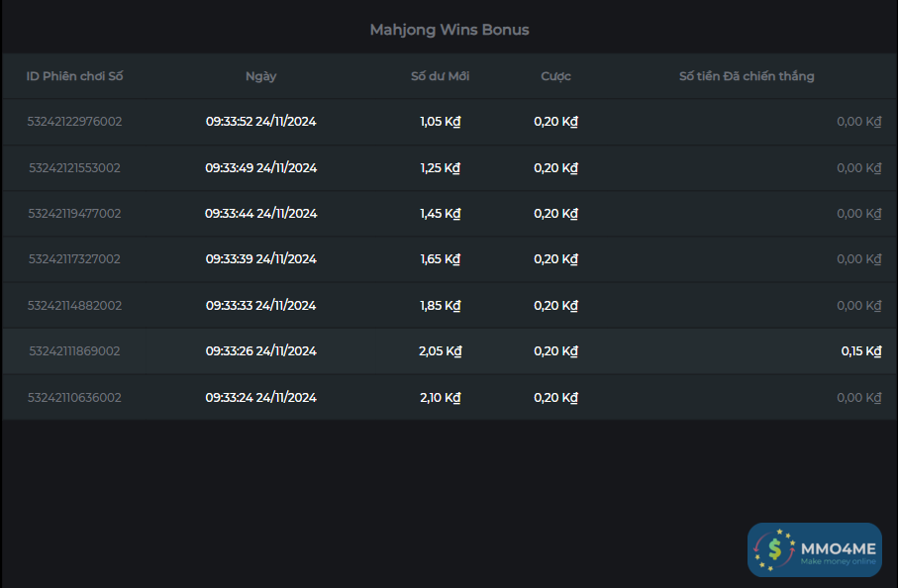Select session ID 53242119477002
Viewport: 898px width, 588px height.
[x=75, y=214]
